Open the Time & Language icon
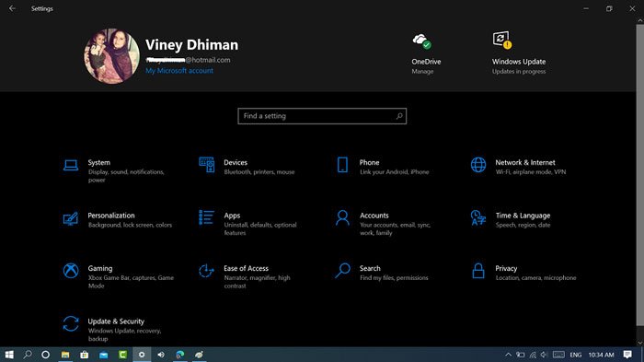The height and width of the screenshot is (362, 644). 478,217
